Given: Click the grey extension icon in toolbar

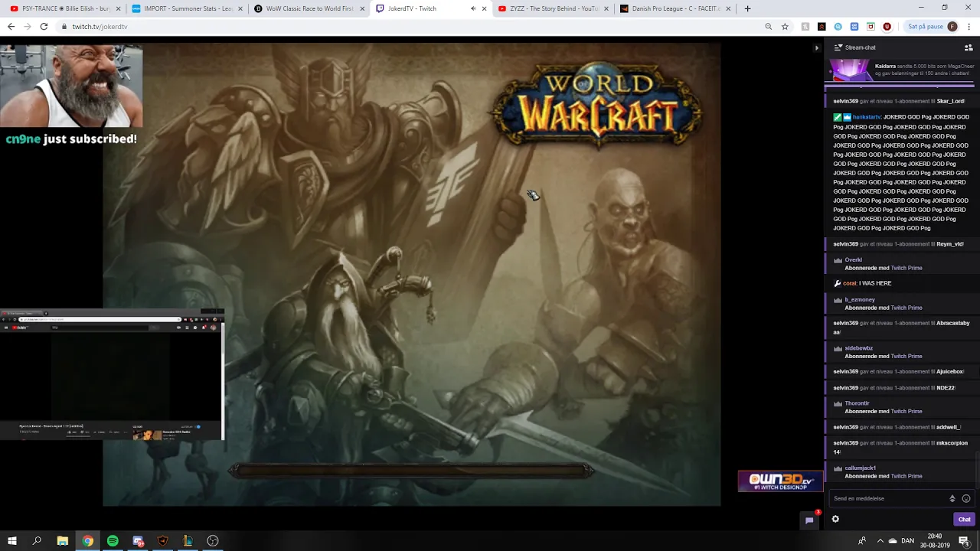Looking at the screenshot, I should tap(805, 26).
